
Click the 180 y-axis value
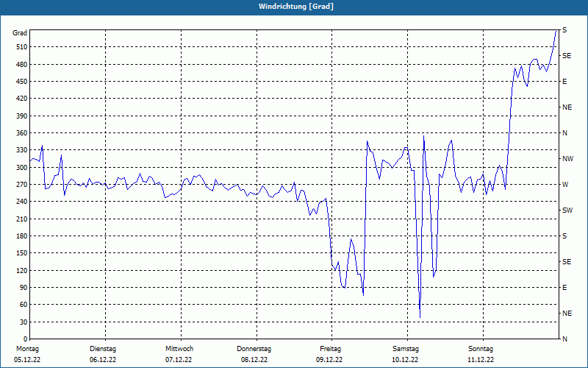pyautogui.click(x=22, y=236)
